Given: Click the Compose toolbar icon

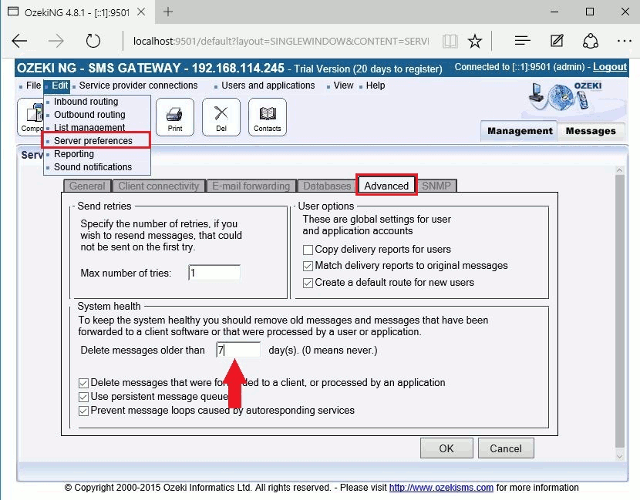Looking at the screenshot, I should point(30,117).
